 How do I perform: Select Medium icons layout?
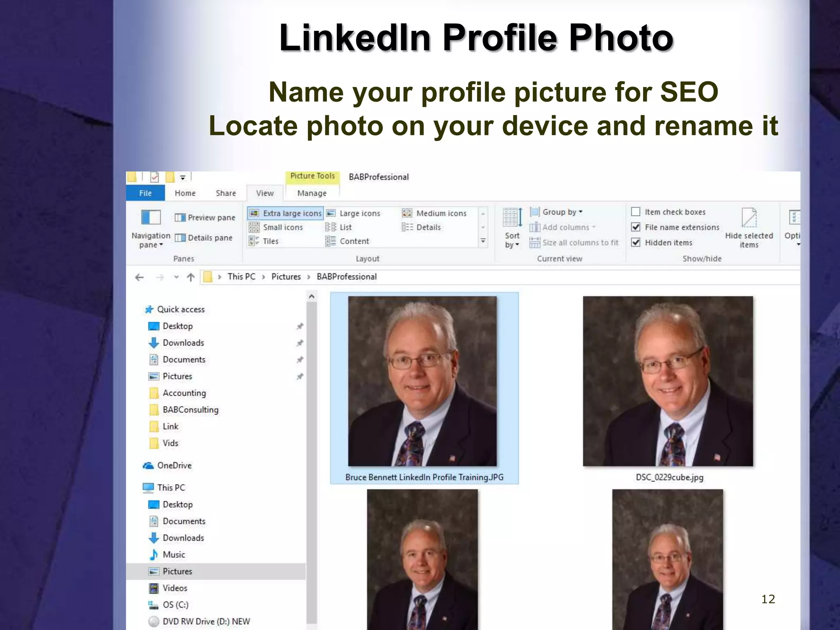434,213
